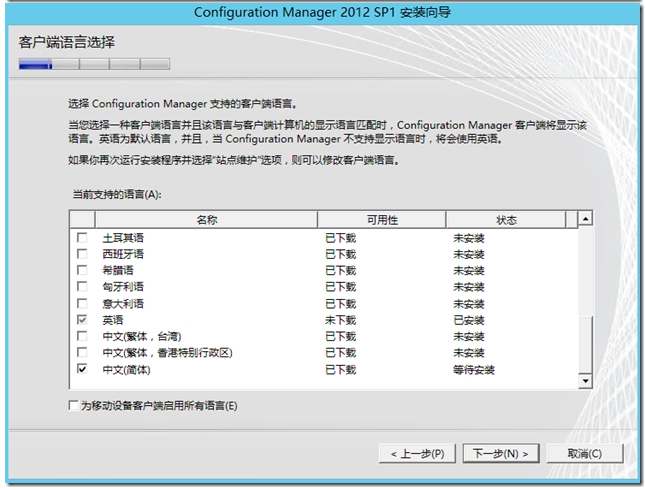Cancel the wizard with 取消(C)
Viewport: 646px width, 490px height.
(x=583, y=453)
